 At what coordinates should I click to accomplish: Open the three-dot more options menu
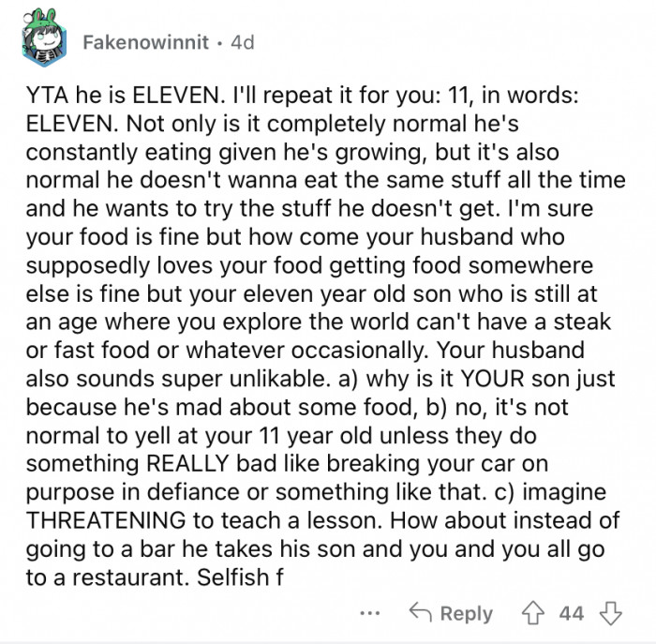coord(370,613)
